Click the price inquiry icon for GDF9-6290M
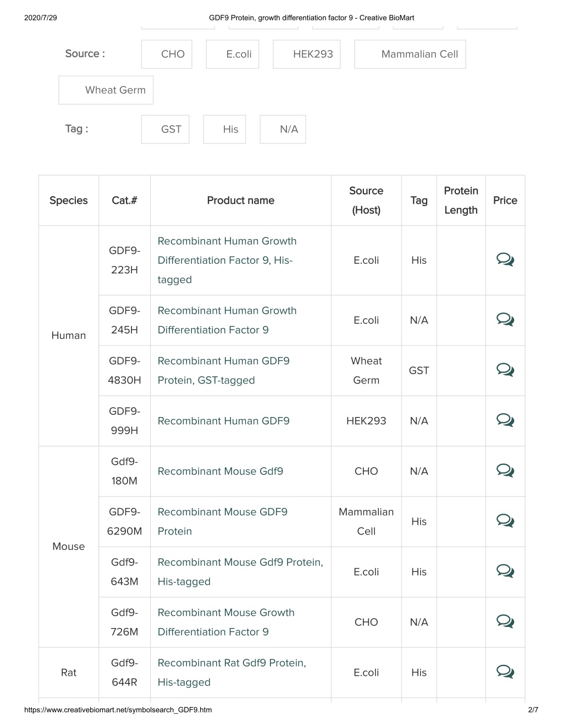This screenshot has height=728, width=563. click(505, 521)
